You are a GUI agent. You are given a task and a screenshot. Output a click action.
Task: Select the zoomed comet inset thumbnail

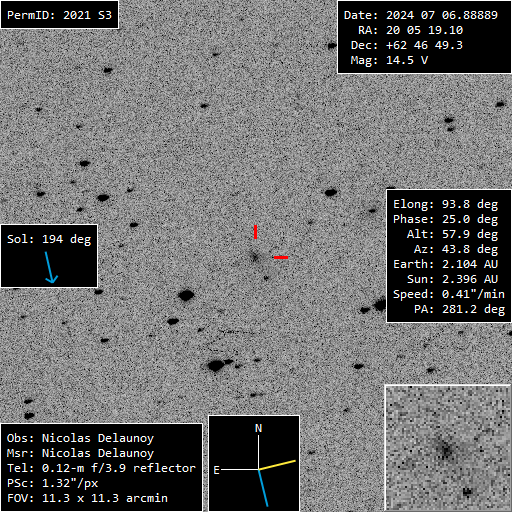448,448
